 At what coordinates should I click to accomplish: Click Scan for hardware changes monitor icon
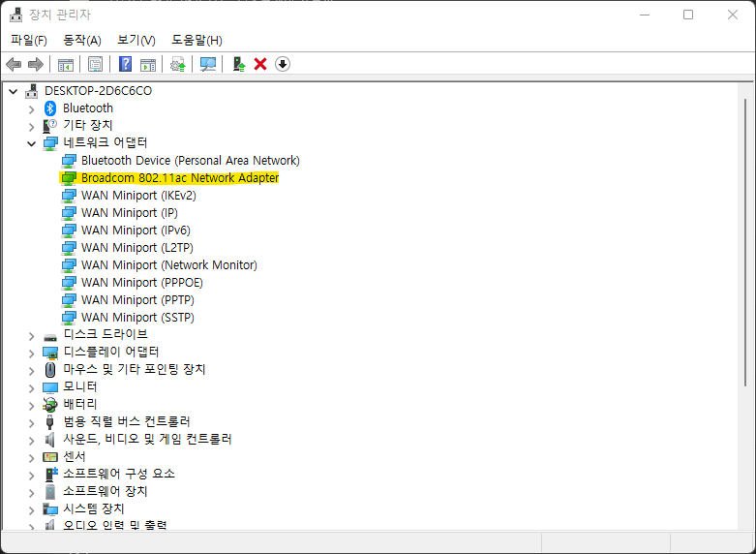pos(208,64)
